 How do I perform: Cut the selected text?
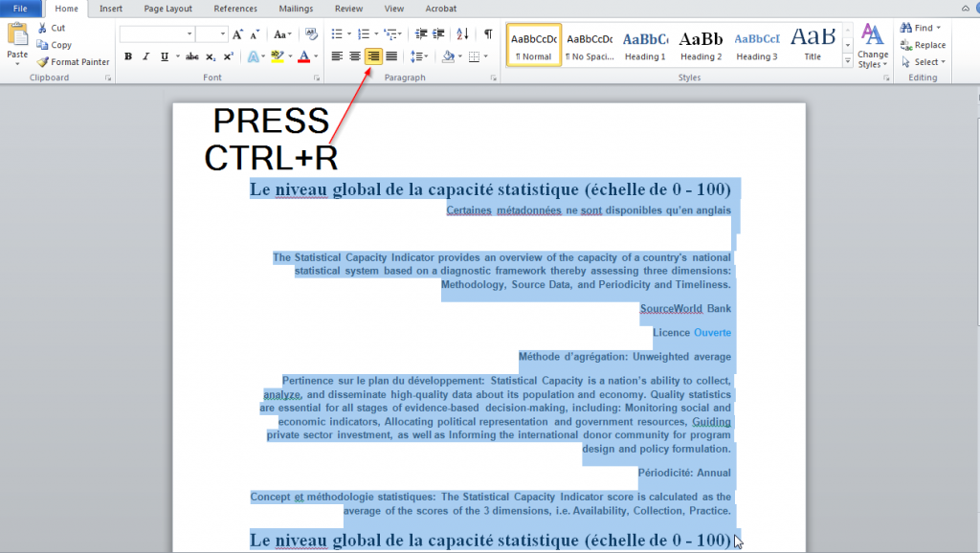pos(52,28)
